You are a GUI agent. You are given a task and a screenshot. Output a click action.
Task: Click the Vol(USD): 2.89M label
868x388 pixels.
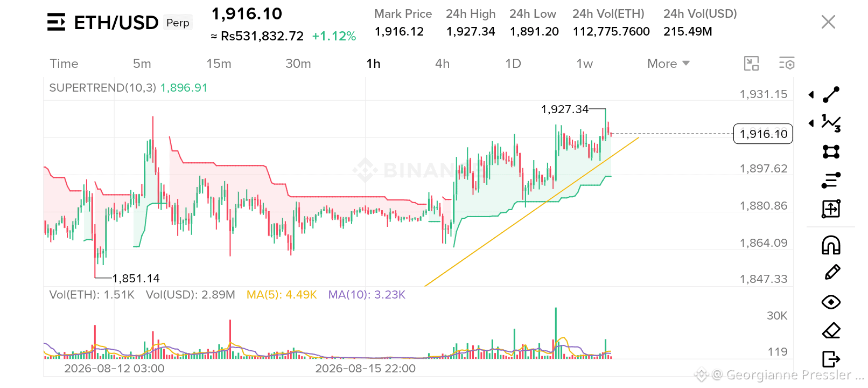(191, 295)
